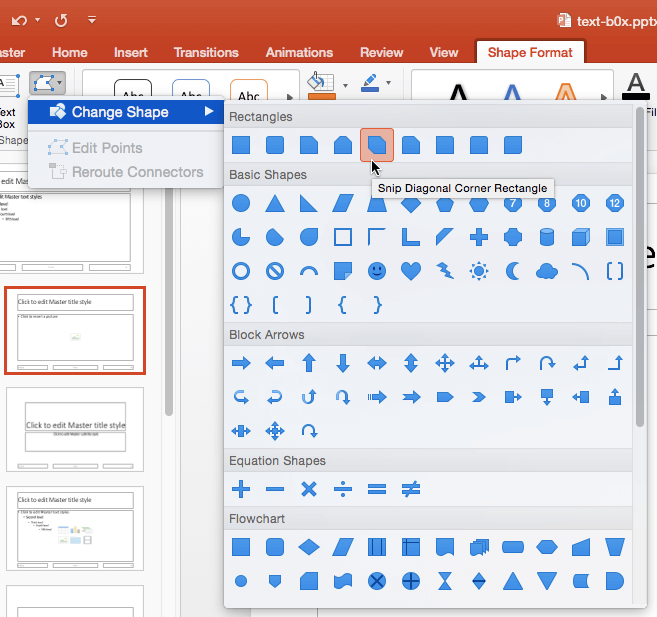
Task: Select the Rounded Rectangle shape
Action: point(275,145)
